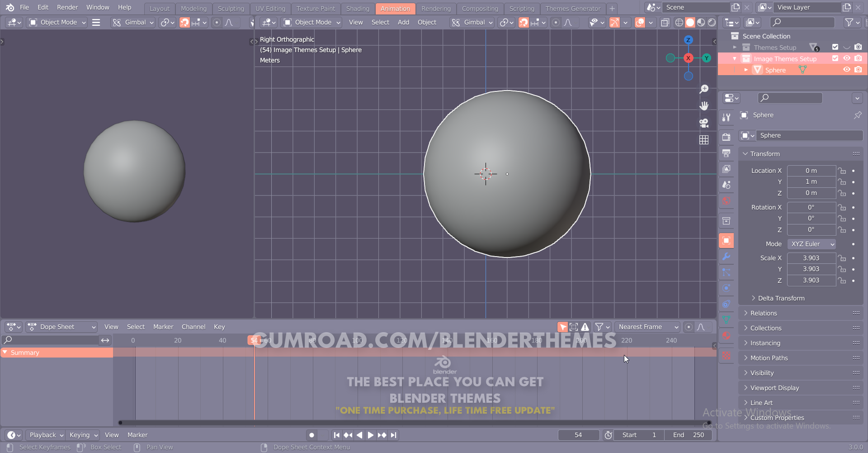Screen dimensions: 868x453
Task: Expand the Viewport Display panel
Action: click(801, 388)
